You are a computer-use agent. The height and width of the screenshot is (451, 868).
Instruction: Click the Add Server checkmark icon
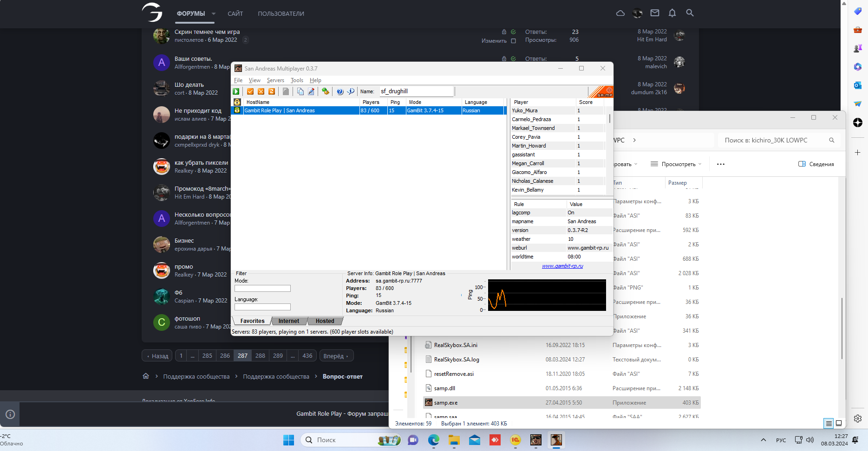click(250, 91)
